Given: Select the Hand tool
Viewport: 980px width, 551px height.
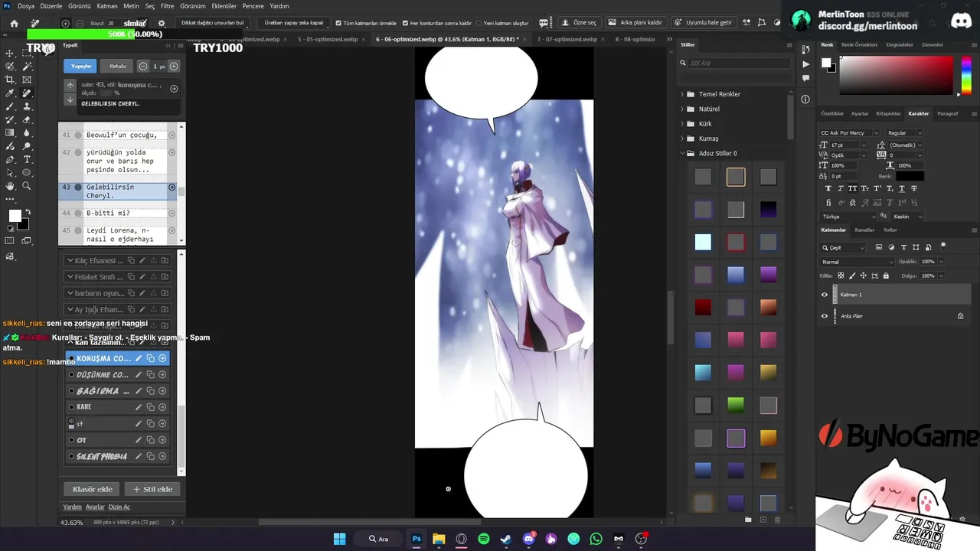Looking at the screenshot, I should pyautogui.click(x=10, y=186).
